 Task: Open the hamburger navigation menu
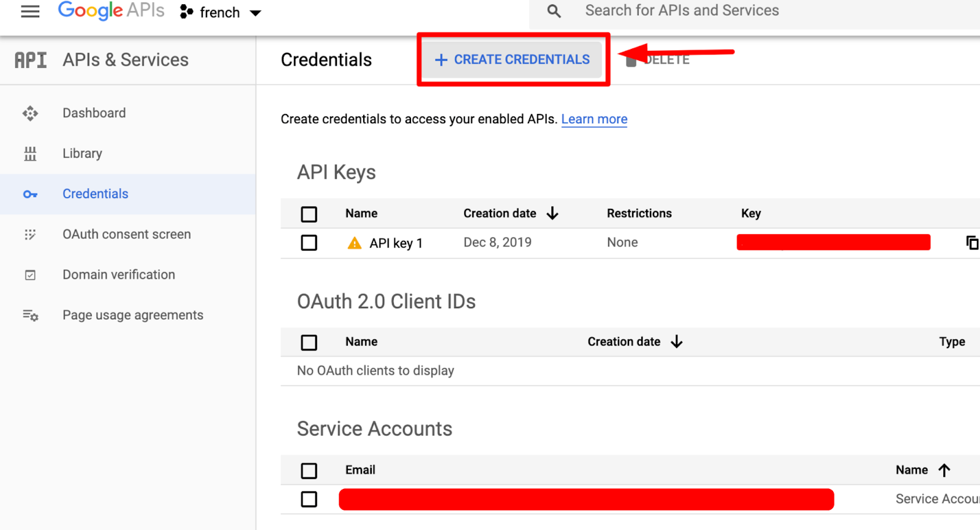coord(30,12)
